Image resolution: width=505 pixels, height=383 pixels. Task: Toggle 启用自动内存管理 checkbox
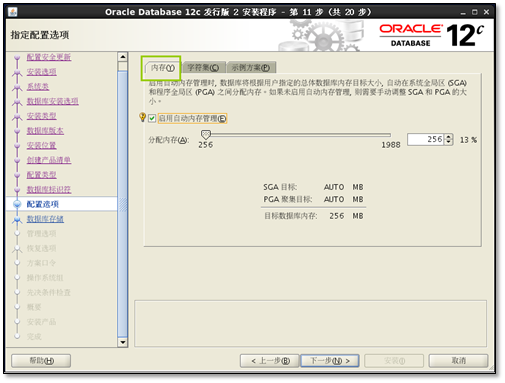point(152,118)
